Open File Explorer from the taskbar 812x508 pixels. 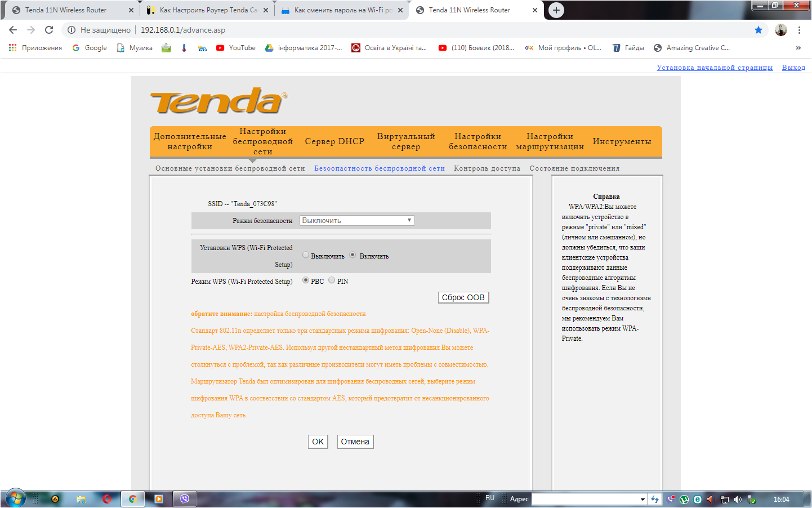(81, 499)
